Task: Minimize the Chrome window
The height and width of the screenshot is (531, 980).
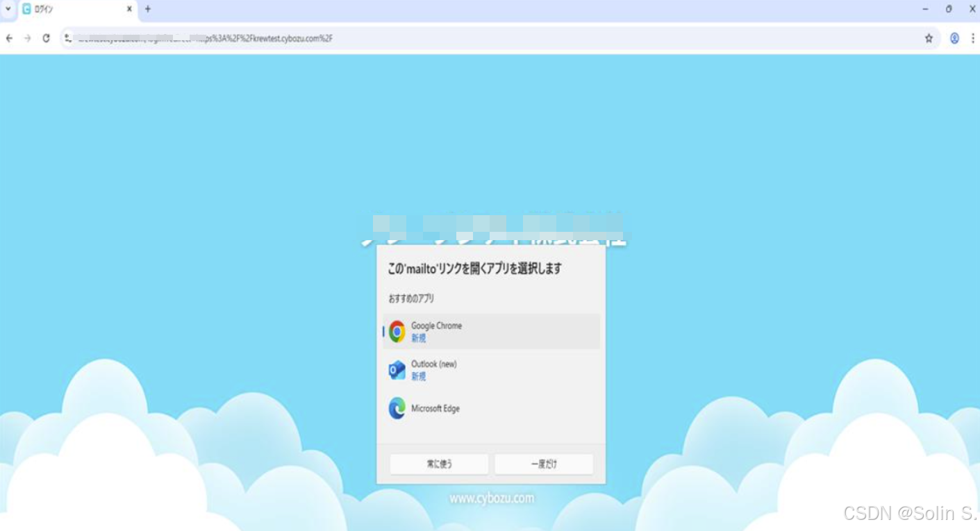Action: click(x=925, y=9)
